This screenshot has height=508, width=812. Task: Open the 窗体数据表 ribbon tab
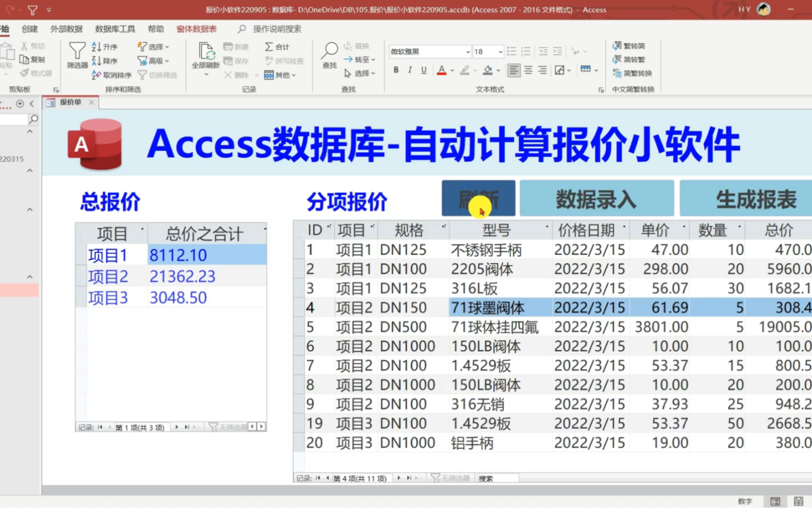tap(196, 29)
